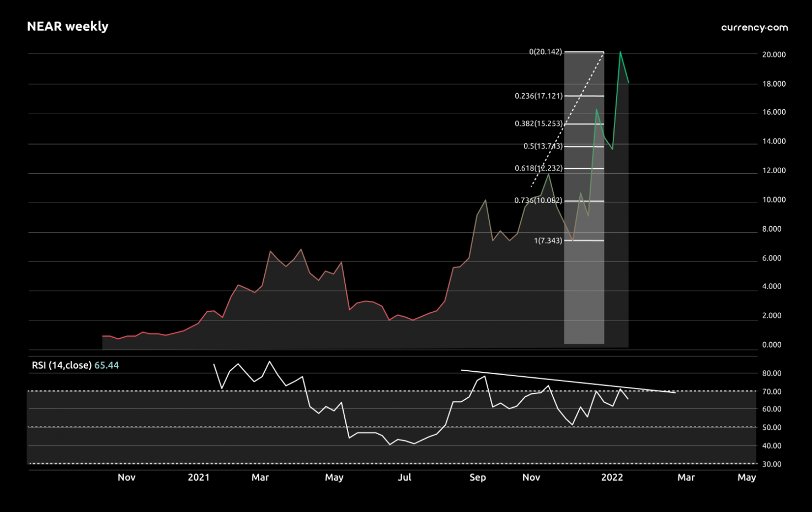
Task: Click the RSI 60.00 axis label
Action: click(x=772, y=409)
